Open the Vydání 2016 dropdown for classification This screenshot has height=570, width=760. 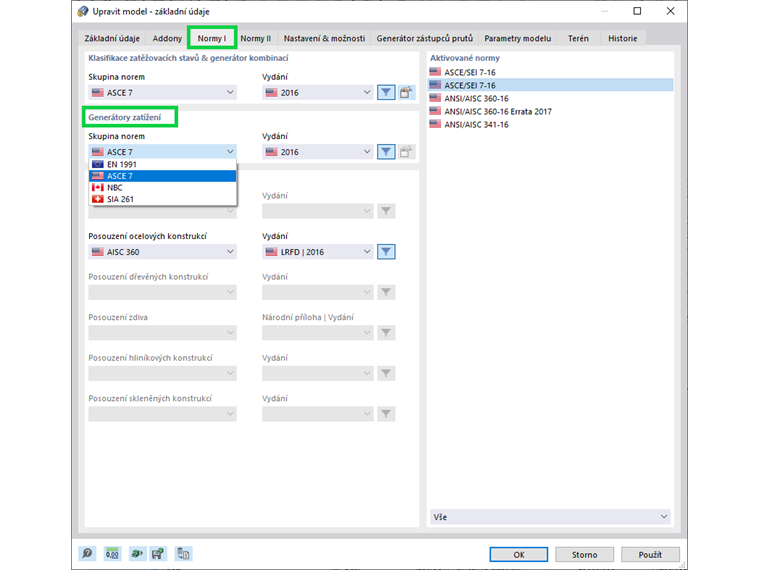tap(317, 92)
